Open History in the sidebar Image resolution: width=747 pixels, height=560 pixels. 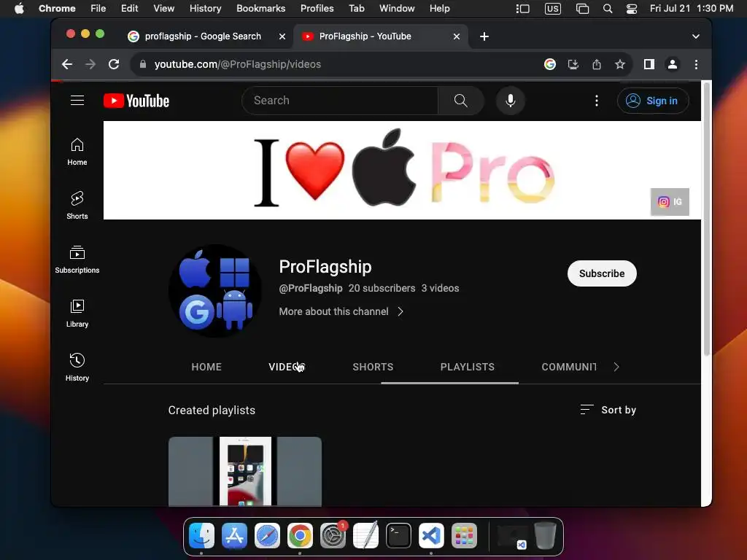(77, 367)
